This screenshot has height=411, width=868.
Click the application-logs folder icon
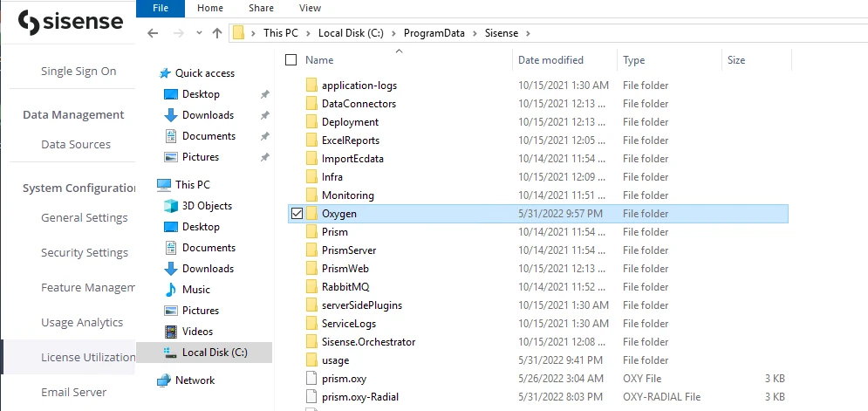coord(311,86)
